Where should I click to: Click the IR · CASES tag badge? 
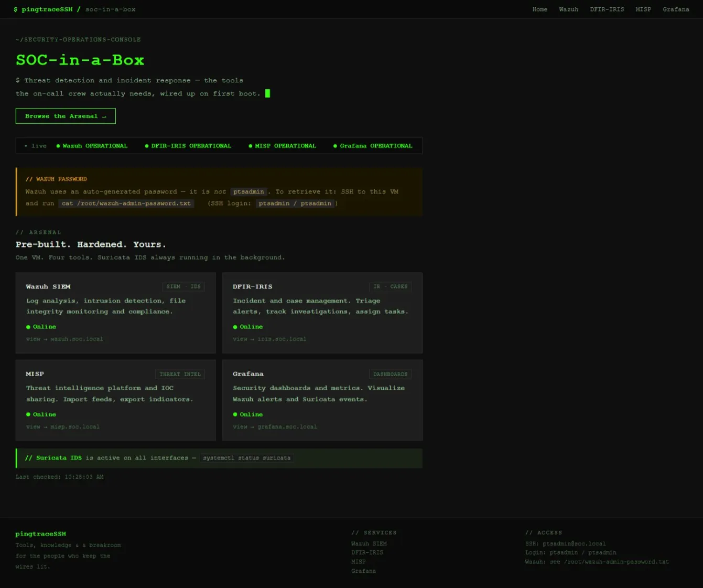coord(390,286)
